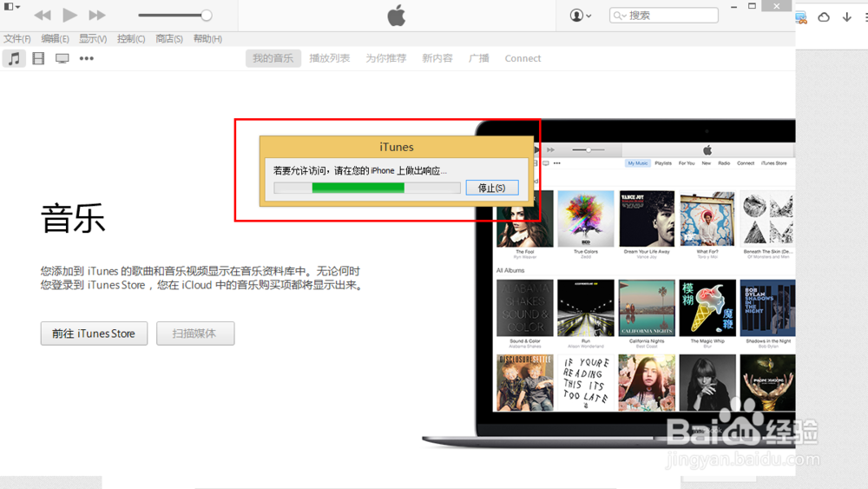The image size is (868, 489).
Task: Click the browser translate screen icon
Action: tap(801, 17)
